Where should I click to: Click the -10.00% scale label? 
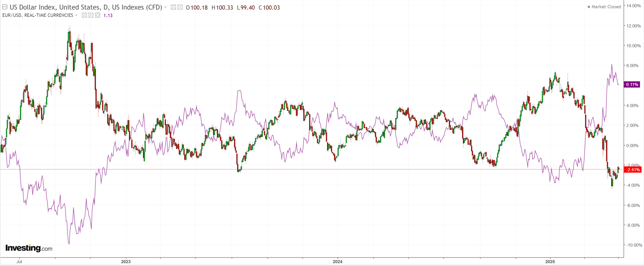[634, 245]
